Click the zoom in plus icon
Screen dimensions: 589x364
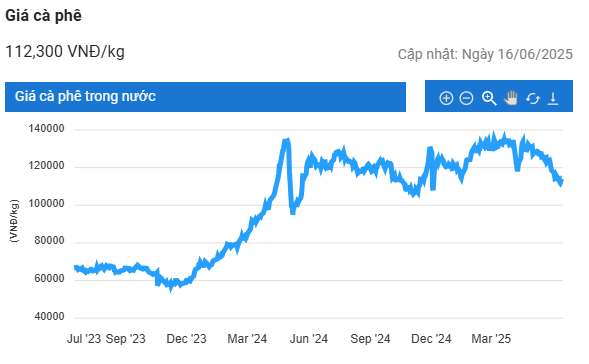[x=446, y=98]
